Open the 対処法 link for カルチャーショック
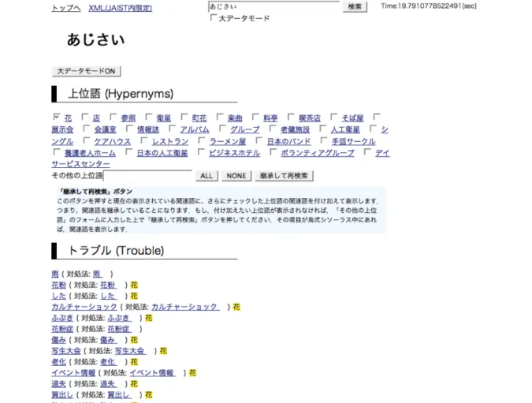Screen dimensions: 532x403 coord(185,307)
